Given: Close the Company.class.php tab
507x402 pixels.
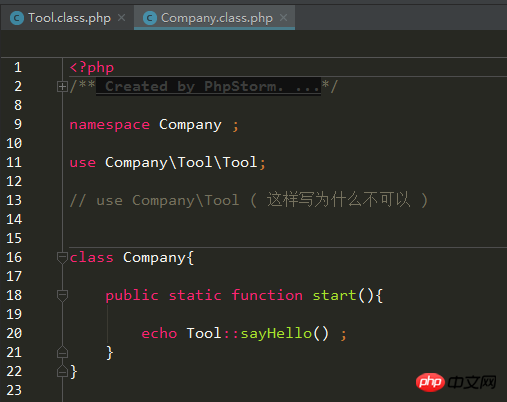Looking at the screenshot, I should point(284,18).
